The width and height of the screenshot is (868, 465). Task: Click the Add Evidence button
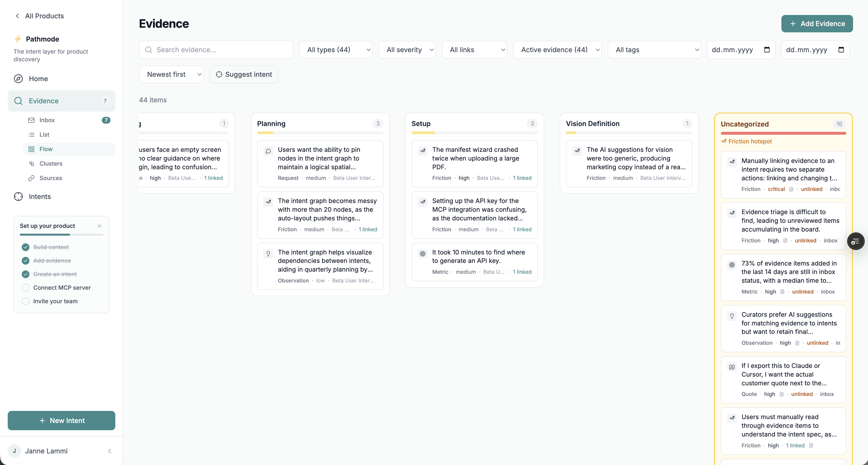point(817,24)
